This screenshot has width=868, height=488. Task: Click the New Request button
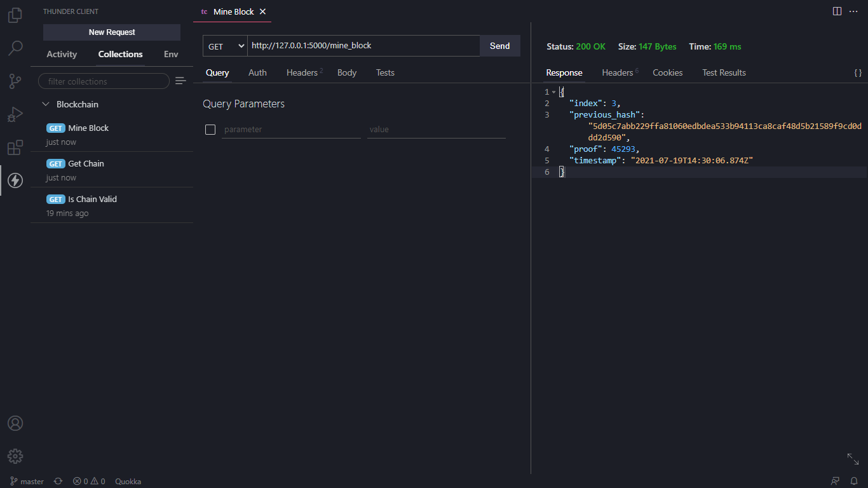click(x=112, y=32)
